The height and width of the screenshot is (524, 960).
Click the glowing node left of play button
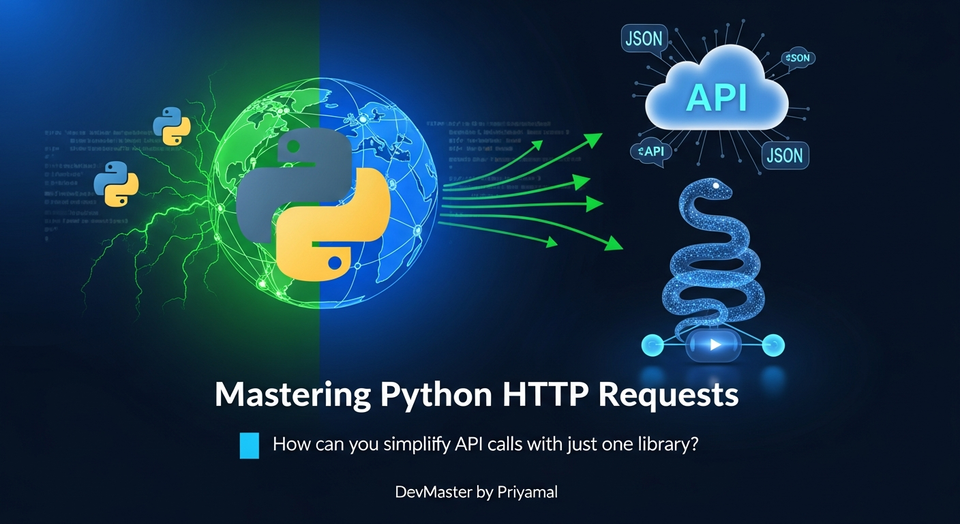point(652,345)
